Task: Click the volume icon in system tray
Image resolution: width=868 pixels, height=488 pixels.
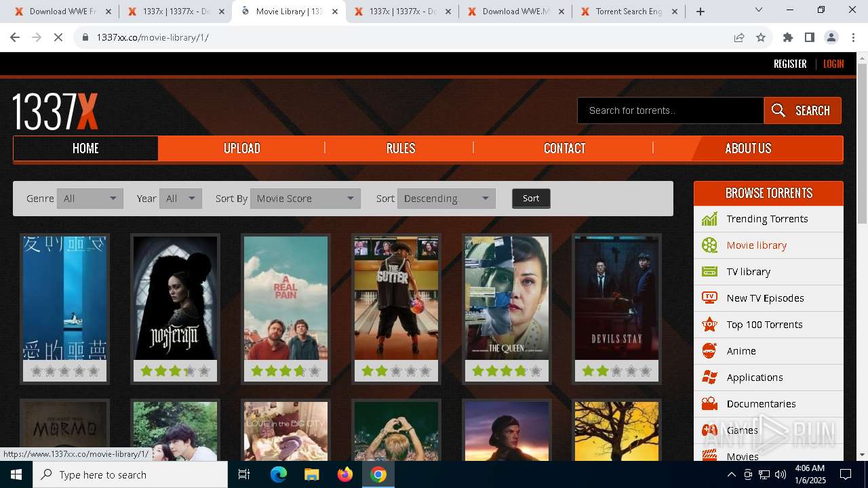Action: click(781, 474)
